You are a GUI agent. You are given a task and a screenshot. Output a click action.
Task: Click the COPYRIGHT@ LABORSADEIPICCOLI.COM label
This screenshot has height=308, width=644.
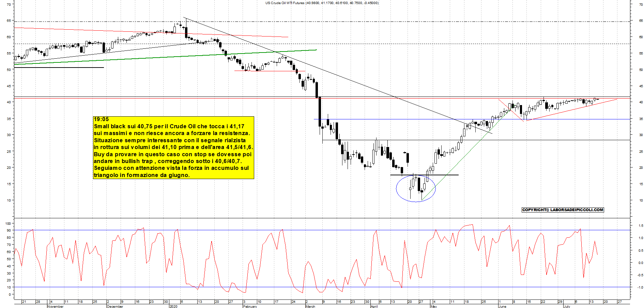(x=563, y=210)
